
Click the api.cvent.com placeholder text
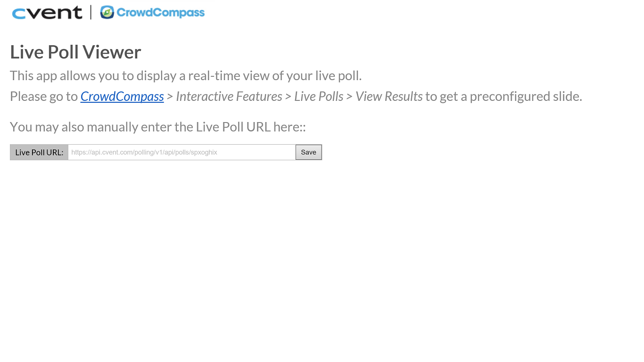point(144,152)
